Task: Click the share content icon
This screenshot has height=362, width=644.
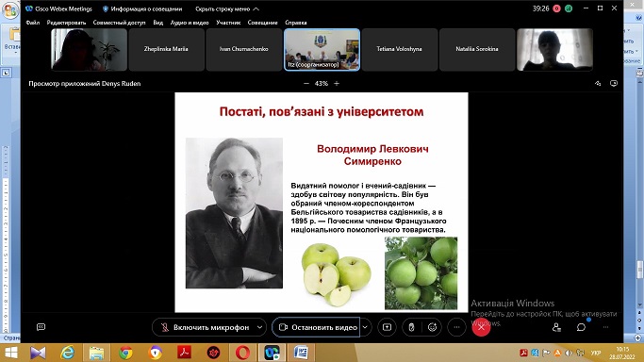Action: [x=387, y=327]
